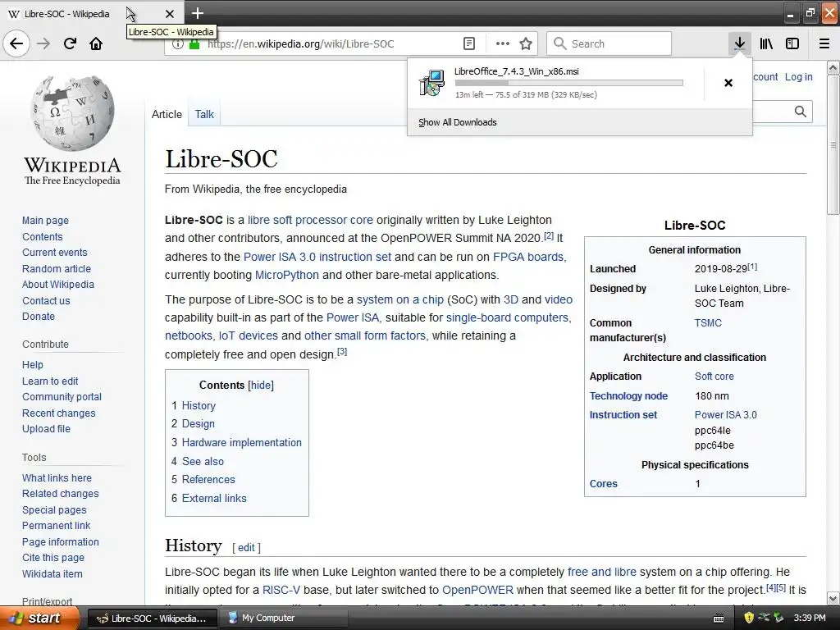This screenshot has height=630, width=840.
Task: Open the Soft core infobox link
Action: pos(714,376)
